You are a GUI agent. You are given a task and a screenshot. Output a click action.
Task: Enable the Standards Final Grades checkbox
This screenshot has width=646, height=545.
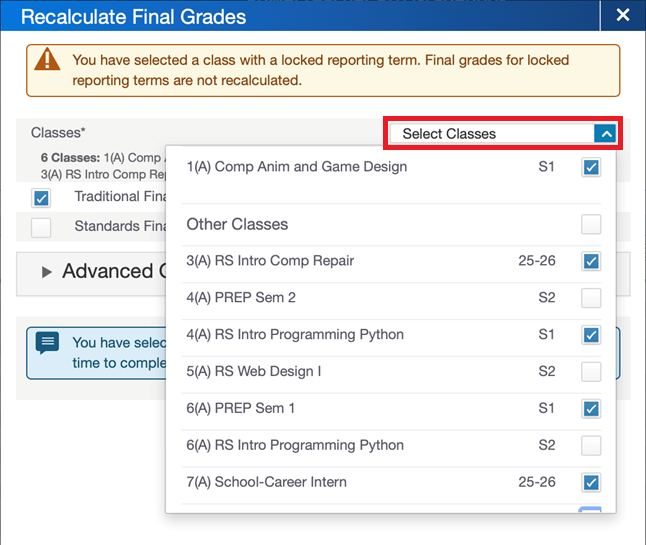pyautogui.click(x=41, y=227)
